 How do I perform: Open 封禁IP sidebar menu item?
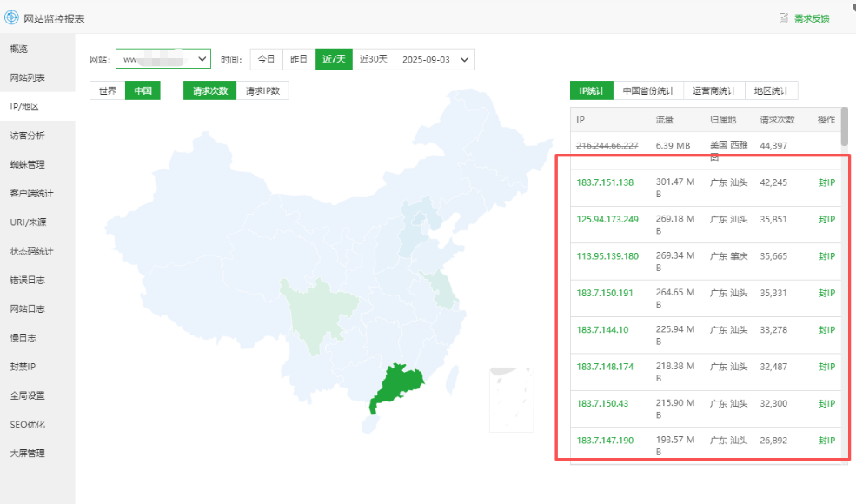(23, 367)
